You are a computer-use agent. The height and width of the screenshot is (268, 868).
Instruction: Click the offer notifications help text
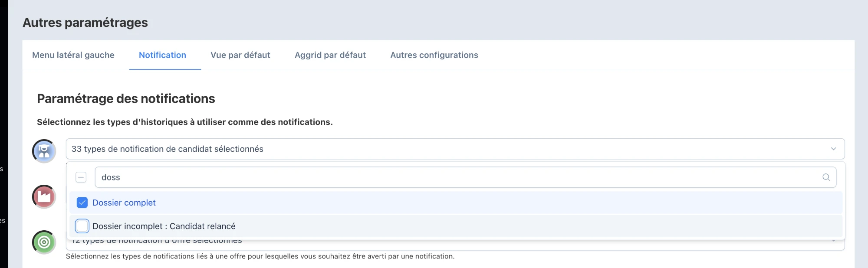point(260,256)
